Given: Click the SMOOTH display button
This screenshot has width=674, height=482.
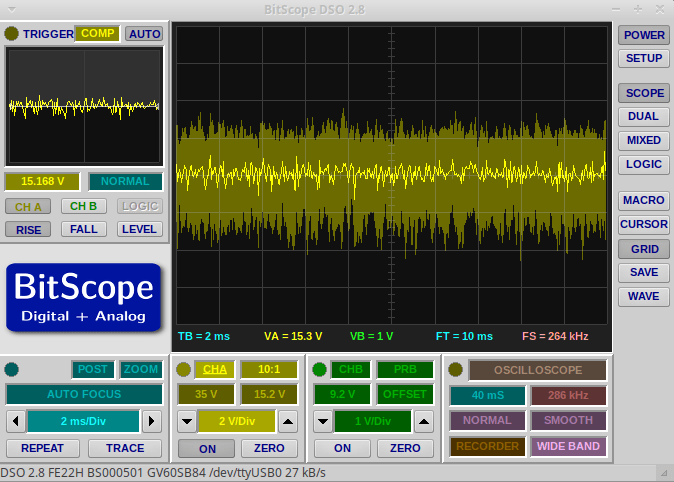Looking at the screenshot, I should pyautogui.click(x=568, y=421).
